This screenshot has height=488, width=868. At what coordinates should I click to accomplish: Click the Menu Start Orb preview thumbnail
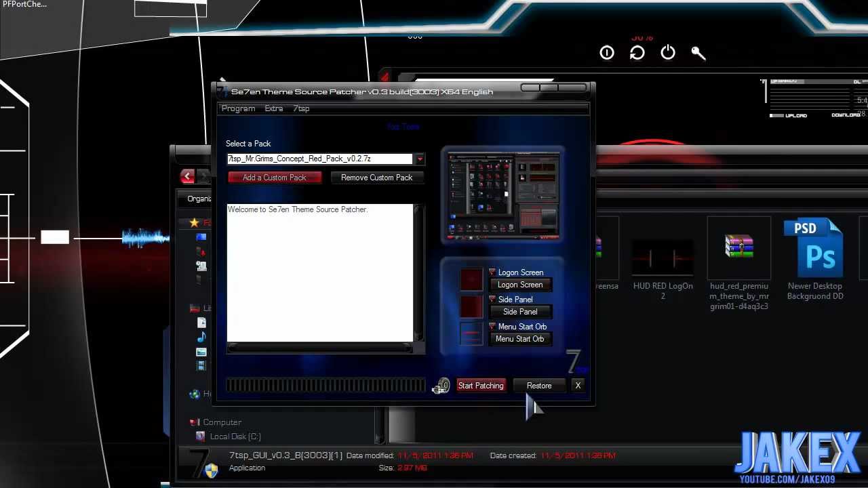point(471,334)
